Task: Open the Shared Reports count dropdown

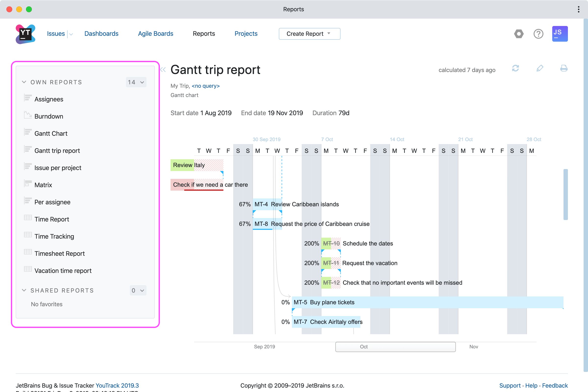Action: pos(138,290)
